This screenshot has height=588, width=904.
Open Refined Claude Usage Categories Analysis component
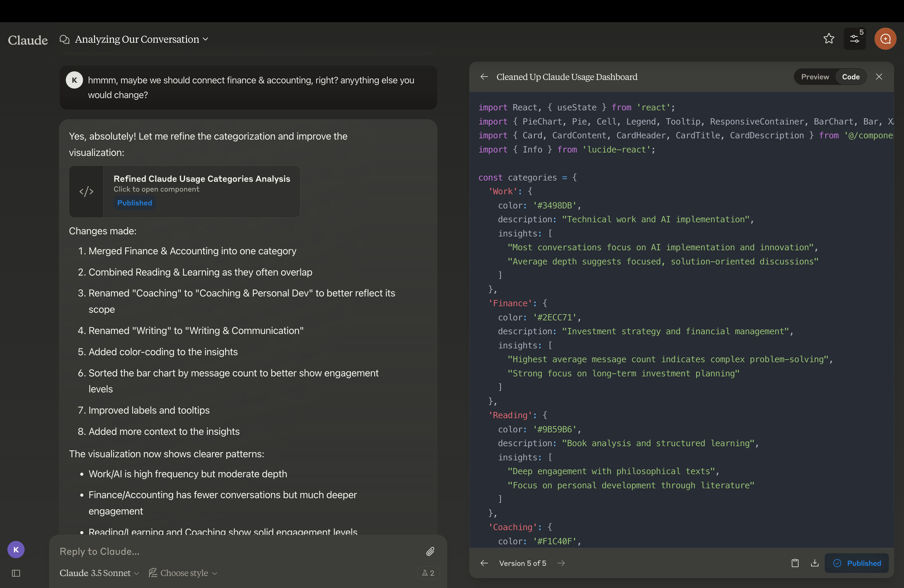pos(184,192)
